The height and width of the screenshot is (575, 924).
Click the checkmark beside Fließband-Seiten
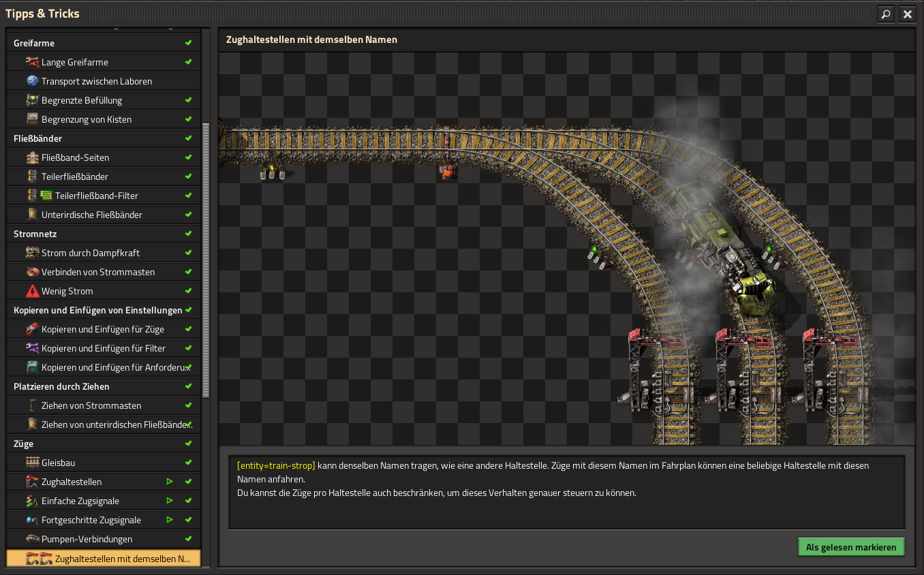pos(188,157)
